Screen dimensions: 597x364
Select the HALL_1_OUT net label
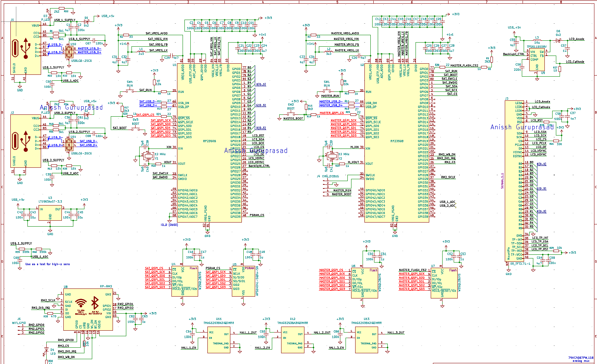[248, 333]
